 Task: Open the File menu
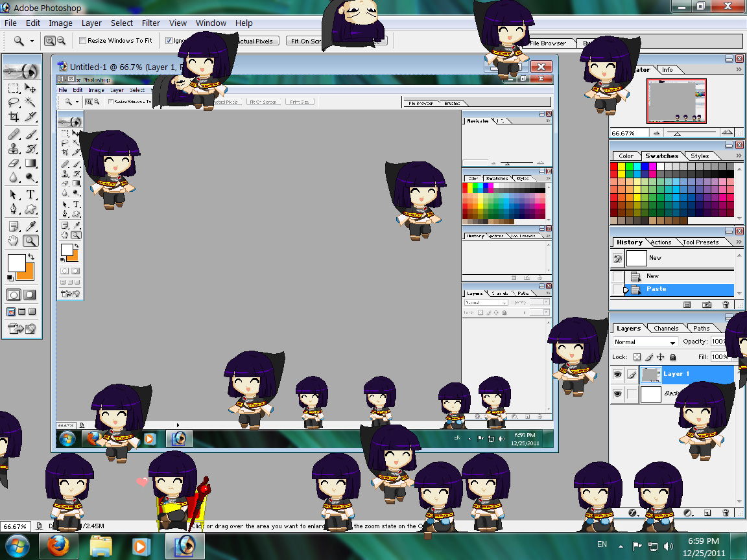pos(10,23)
